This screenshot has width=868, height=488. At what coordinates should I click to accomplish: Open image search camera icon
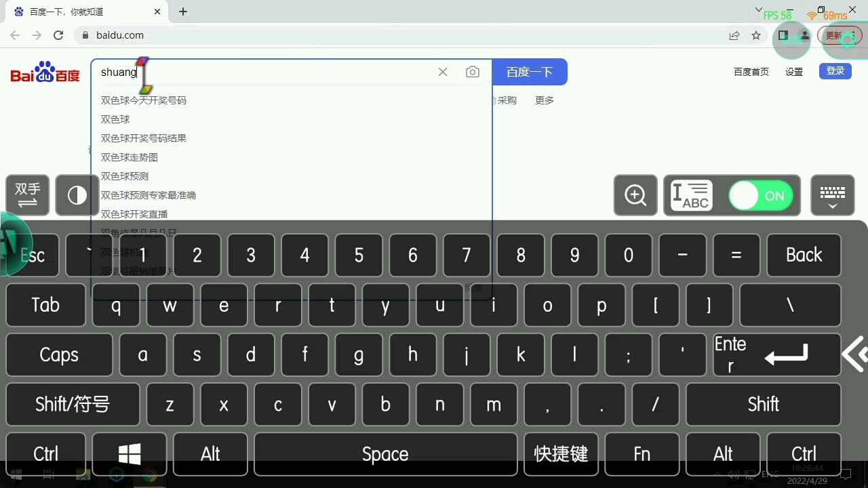click(473, 72)
